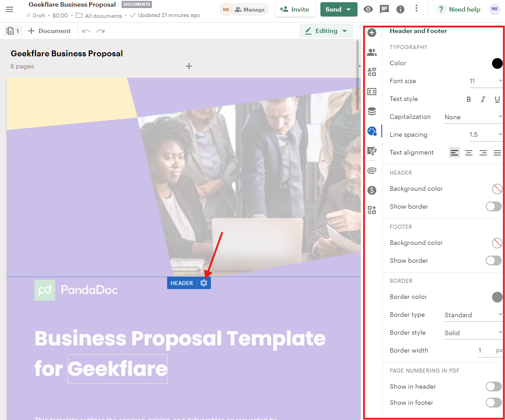This screenshot has height=420, width=505.
Task: Open the pricing dollar sidebar icon
Action: coord(372,190)
